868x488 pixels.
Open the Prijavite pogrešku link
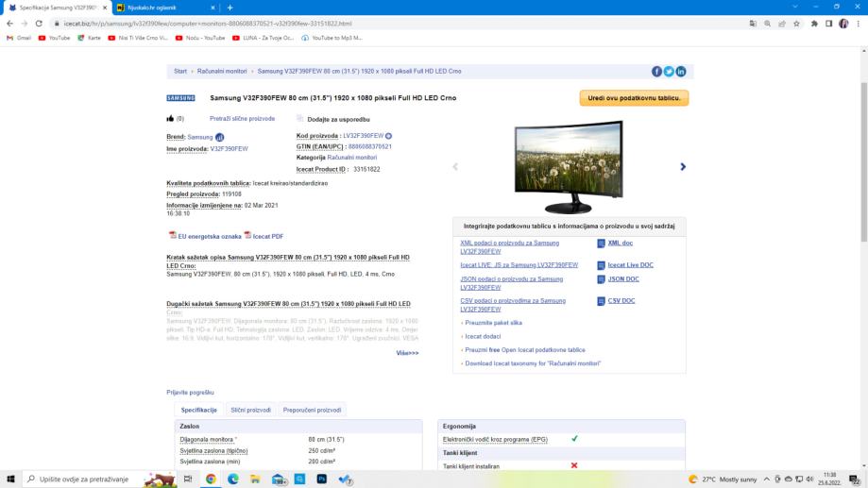coord(190,392)
